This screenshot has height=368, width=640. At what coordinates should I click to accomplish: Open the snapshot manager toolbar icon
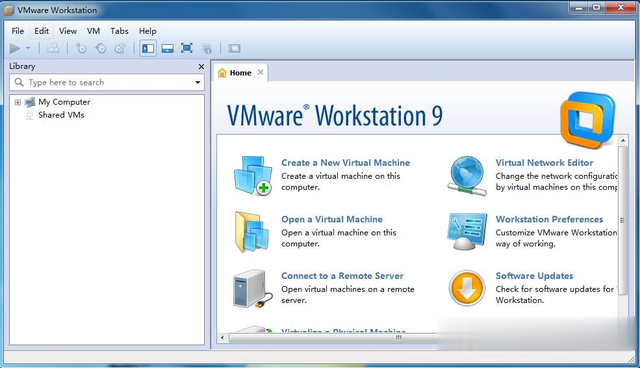coord(120,49)
